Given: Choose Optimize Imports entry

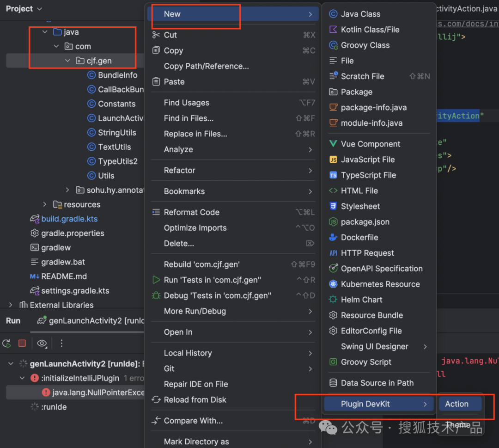Looking at the screenshot, I should pyautogui.click(x=233, y=227).
